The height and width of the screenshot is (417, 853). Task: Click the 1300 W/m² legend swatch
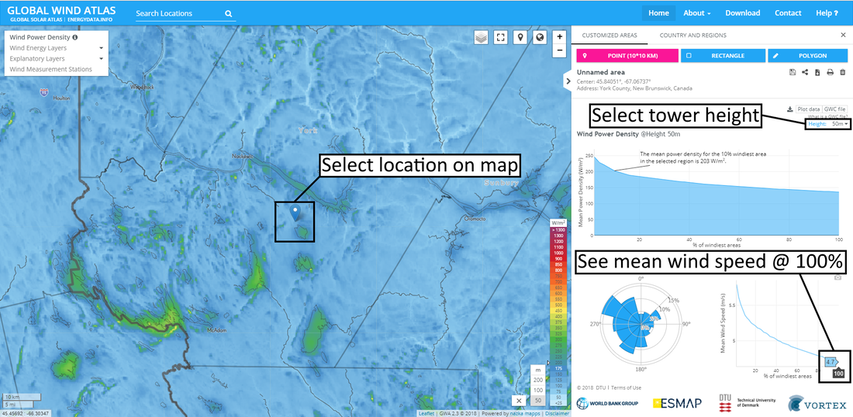558,236
